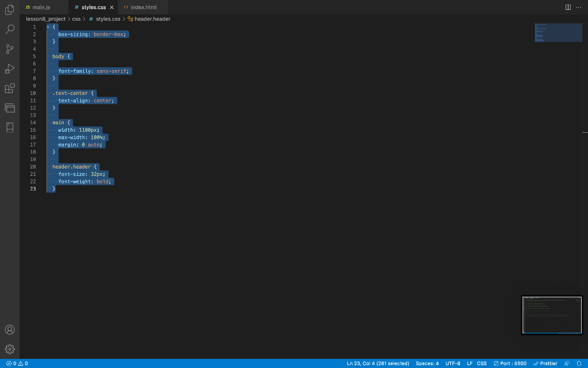
Task: Click the errors and warnings status indicator
Action: point(15,363)
